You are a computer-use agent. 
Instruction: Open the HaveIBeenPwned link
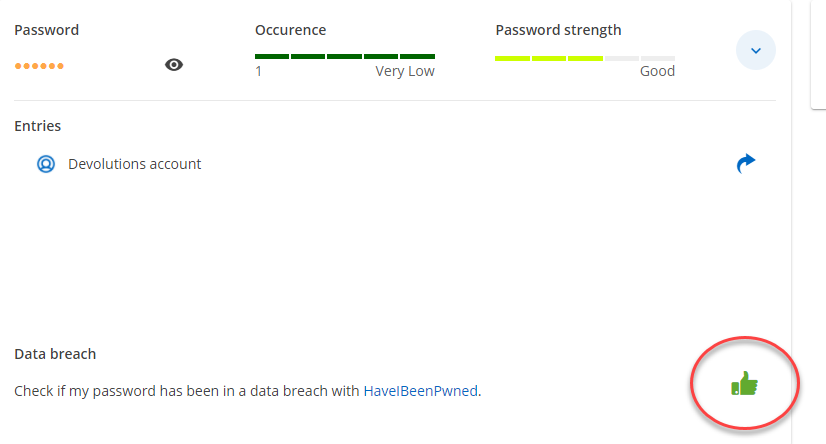pyautogui.click(x=420, y=391)
